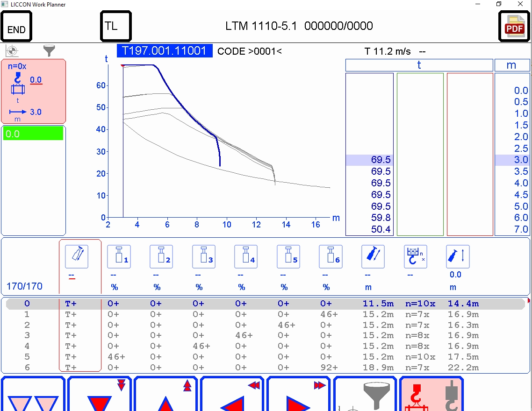Click the red-bordered load column
532x411 pixels.
pyautogui.click(x=470, y=154)
